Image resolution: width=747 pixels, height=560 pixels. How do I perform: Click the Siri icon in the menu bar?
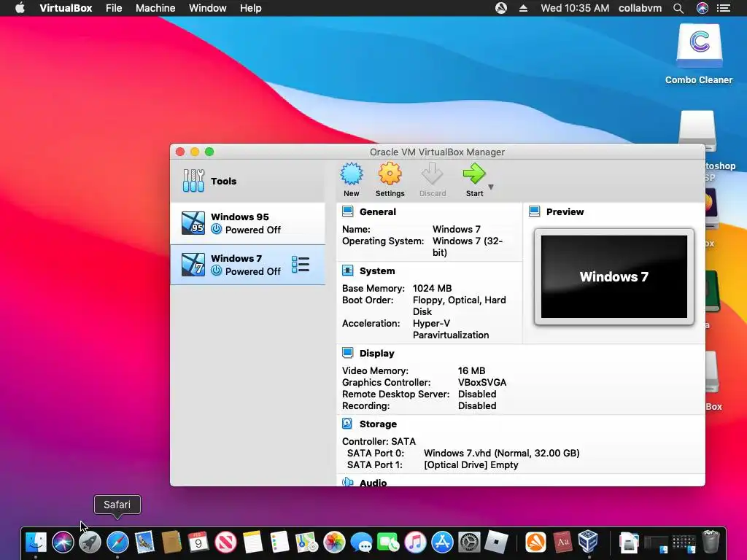pyautogui.click(x=703, y=8)
